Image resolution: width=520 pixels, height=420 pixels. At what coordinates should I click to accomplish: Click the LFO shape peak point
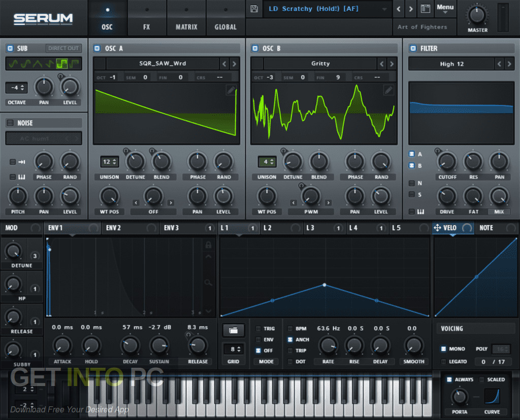[x=324, y=285]
